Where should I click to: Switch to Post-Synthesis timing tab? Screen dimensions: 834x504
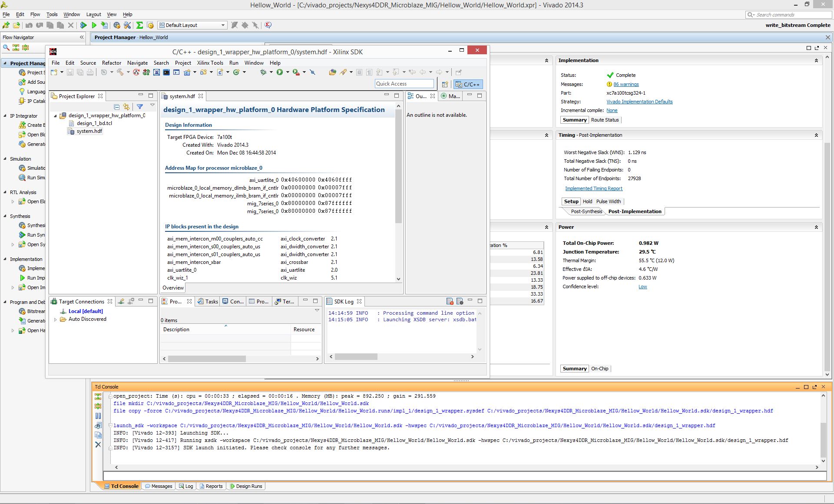pyautogui.click(x=586, y=211)
